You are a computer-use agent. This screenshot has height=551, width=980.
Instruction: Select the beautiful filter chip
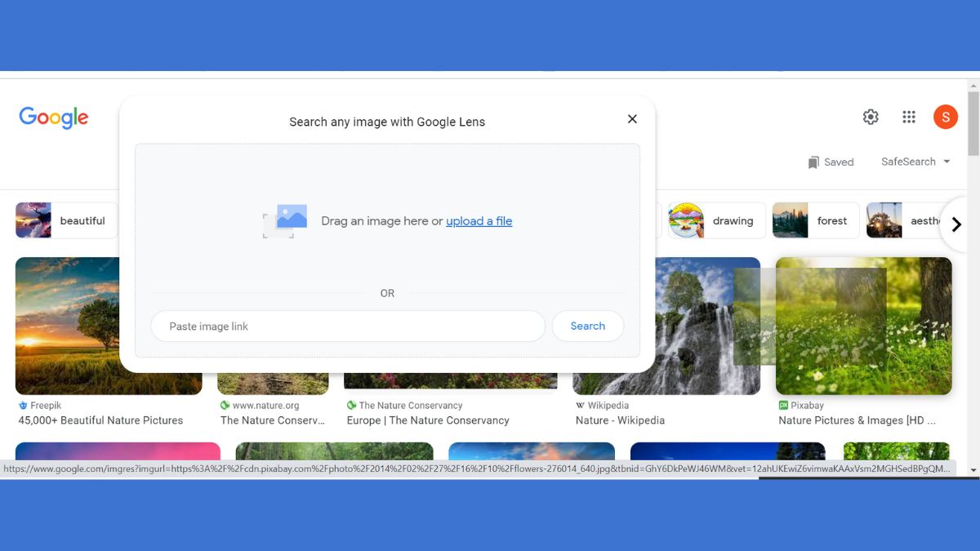(x=67, y=220)
